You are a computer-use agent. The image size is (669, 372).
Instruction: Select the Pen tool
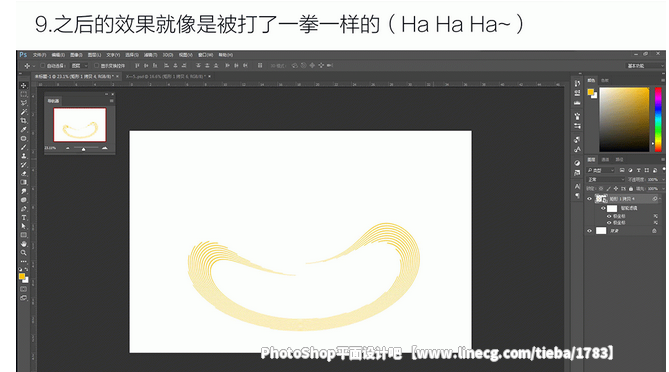pos(23,209)
